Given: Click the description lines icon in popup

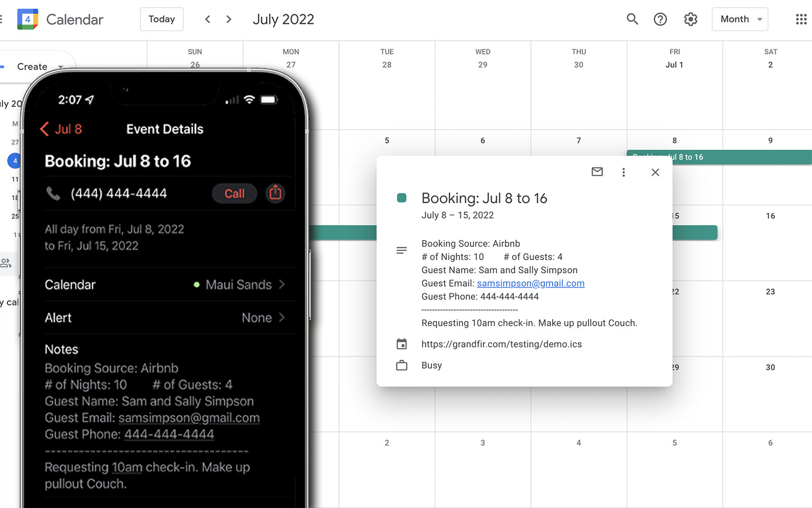Looking at the screenshot, I should [x=401, y=250].
